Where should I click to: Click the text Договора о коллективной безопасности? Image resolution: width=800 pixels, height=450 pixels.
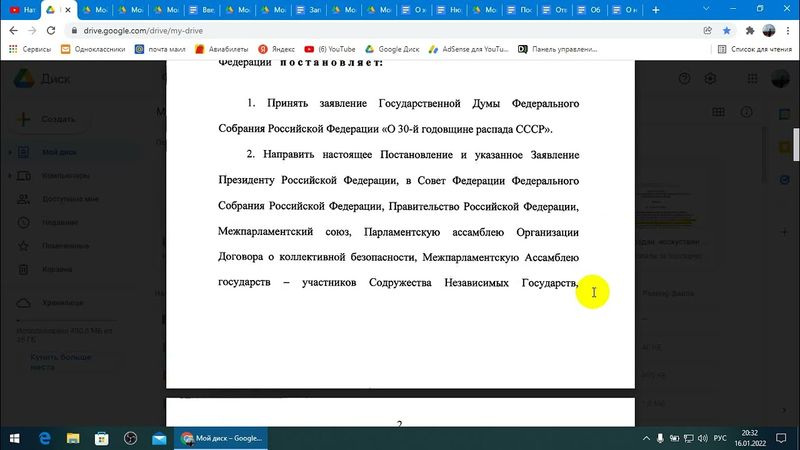[318, 257]
